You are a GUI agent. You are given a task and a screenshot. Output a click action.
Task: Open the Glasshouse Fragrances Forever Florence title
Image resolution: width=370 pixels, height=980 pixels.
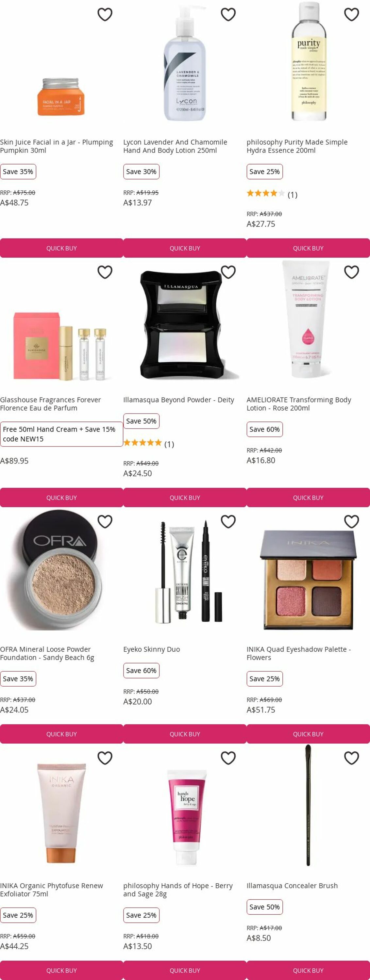51,404
